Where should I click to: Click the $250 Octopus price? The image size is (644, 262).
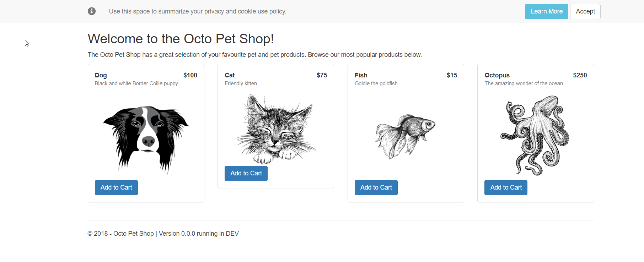[580, 75]
